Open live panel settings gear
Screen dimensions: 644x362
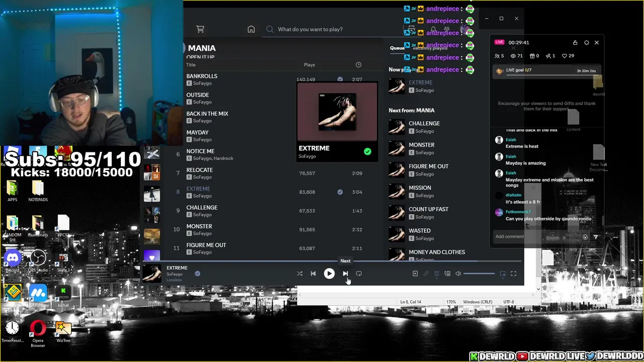tap(586, 43)
